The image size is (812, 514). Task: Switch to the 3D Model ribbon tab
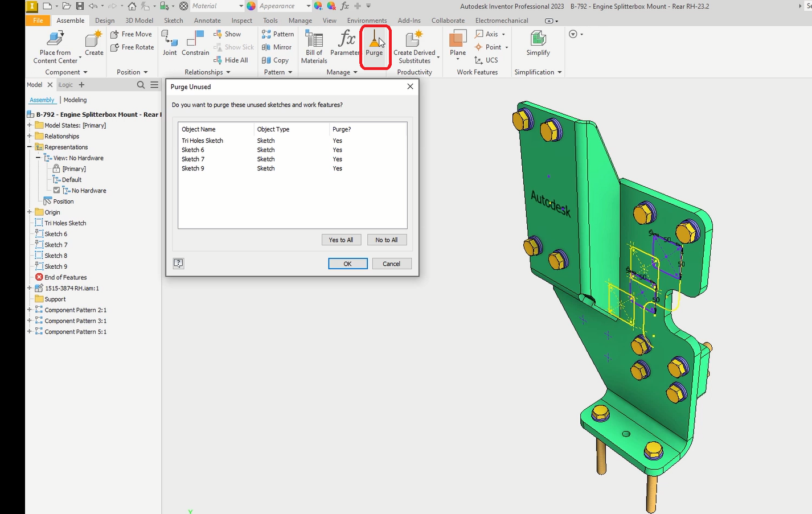pos(140,20)
